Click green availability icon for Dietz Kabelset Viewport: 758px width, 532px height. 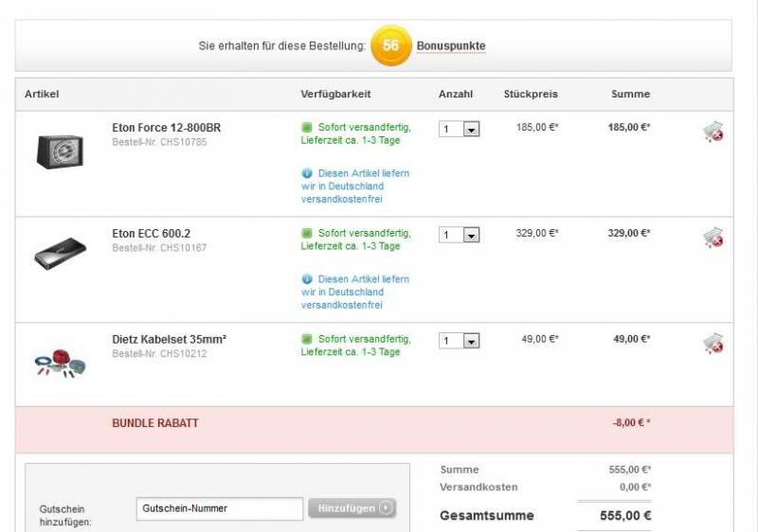click(x=306, y=340)
